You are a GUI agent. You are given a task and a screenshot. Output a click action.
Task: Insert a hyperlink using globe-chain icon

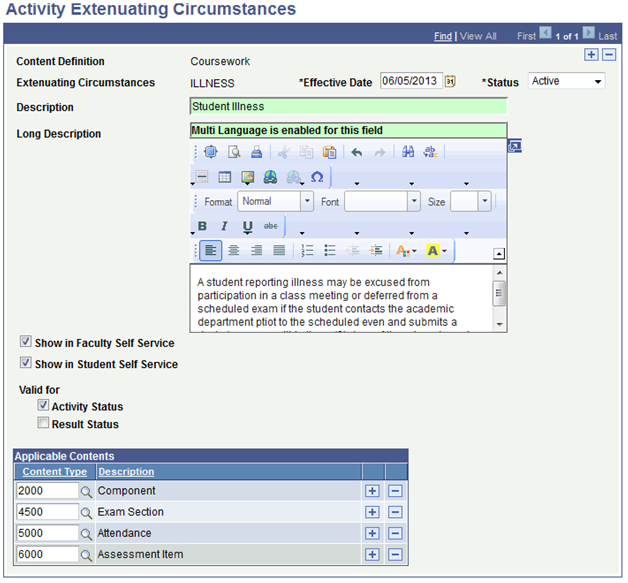tap(270, 177)
